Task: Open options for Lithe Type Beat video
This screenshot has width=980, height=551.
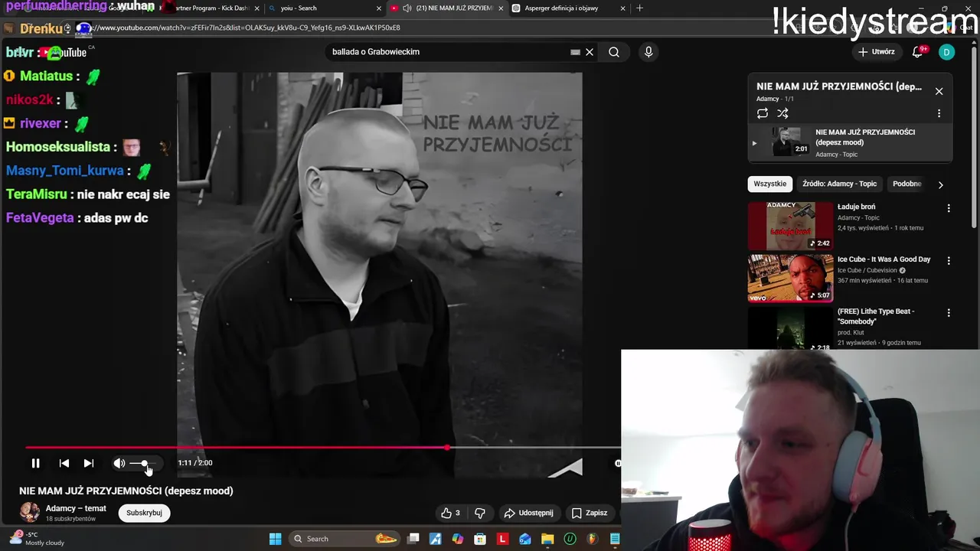Action: (949, 313)
